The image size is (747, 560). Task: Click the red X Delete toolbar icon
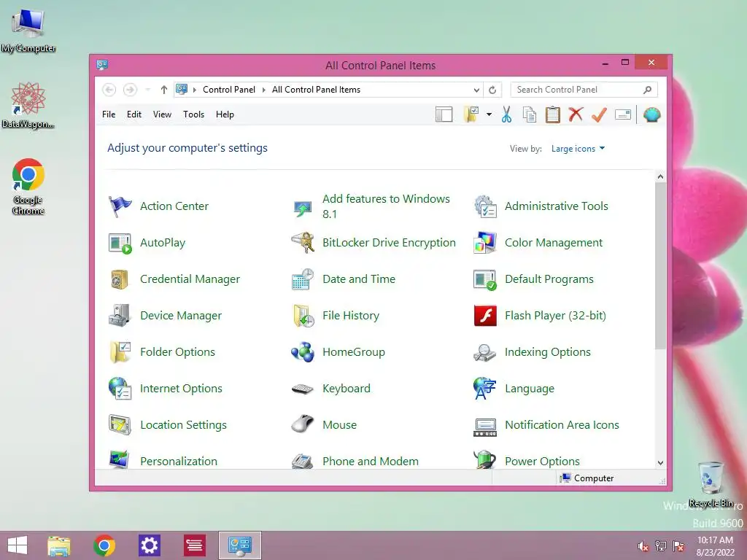coord(576,114)
